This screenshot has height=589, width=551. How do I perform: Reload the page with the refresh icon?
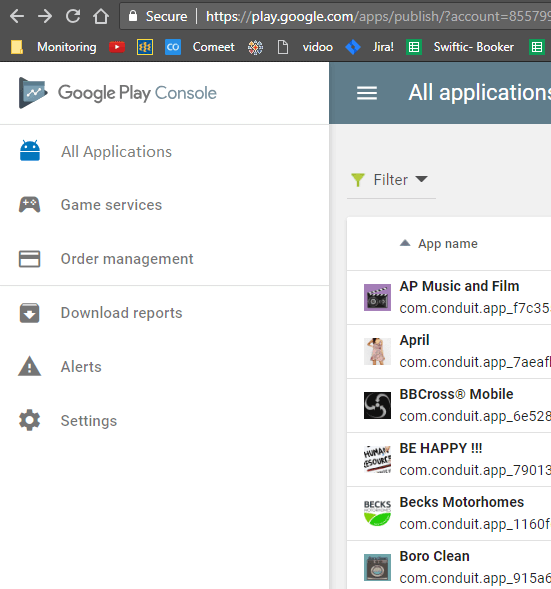point(73,16)
